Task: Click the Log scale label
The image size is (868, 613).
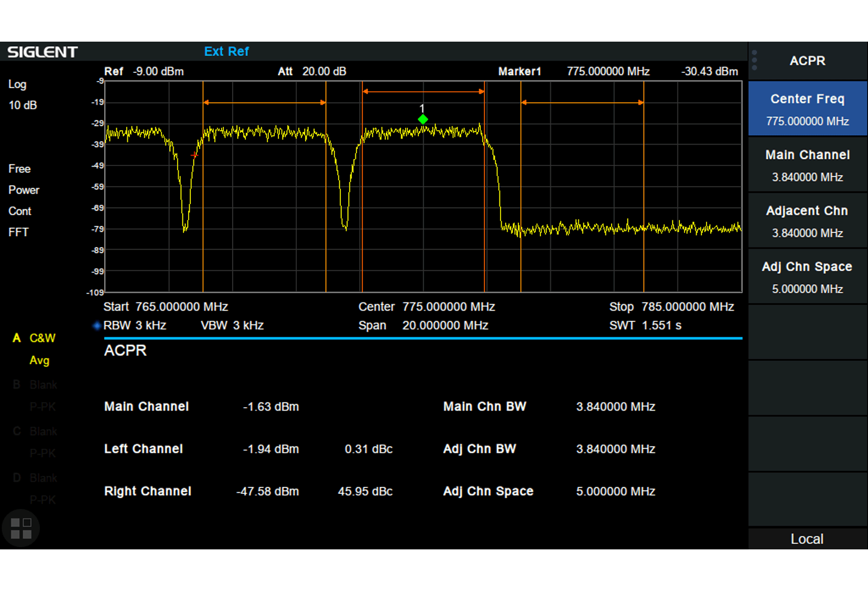Action: 17,84
